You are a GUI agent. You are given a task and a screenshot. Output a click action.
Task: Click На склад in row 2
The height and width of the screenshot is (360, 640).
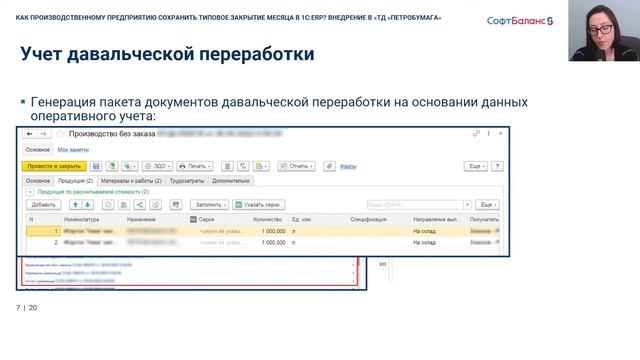[424, 242]
